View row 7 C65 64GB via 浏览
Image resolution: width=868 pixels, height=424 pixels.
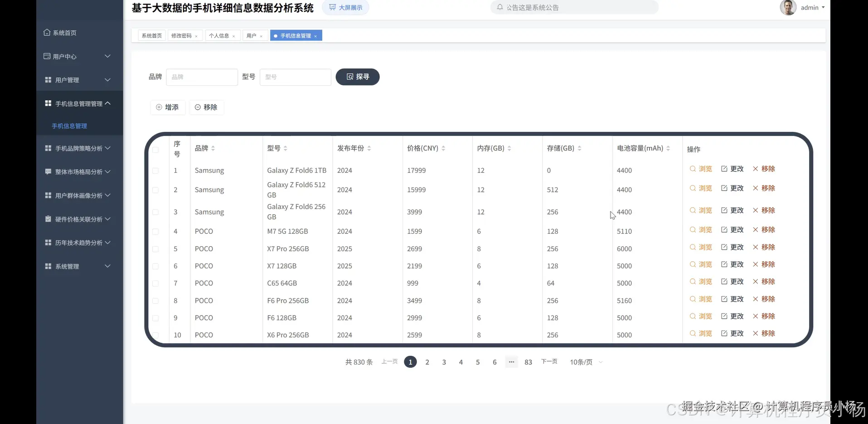pos(701,282)
